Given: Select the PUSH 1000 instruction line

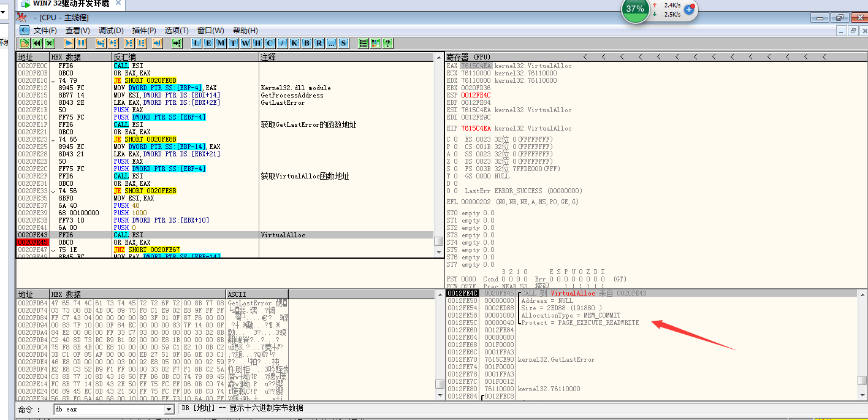Looking at the screenshot, I should 225,213.
